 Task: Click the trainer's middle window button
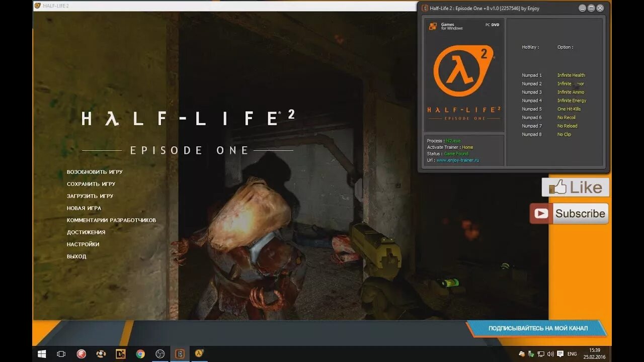click(591, 8)
